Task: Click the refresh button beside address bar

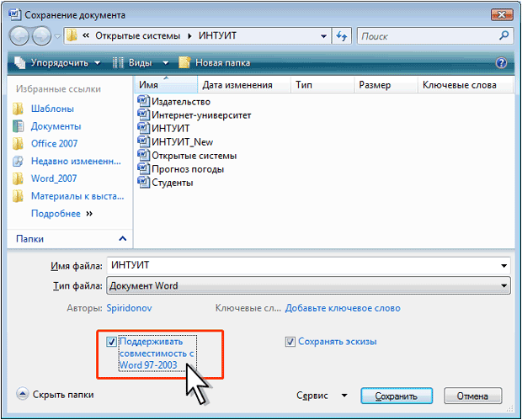Action: 342,36
